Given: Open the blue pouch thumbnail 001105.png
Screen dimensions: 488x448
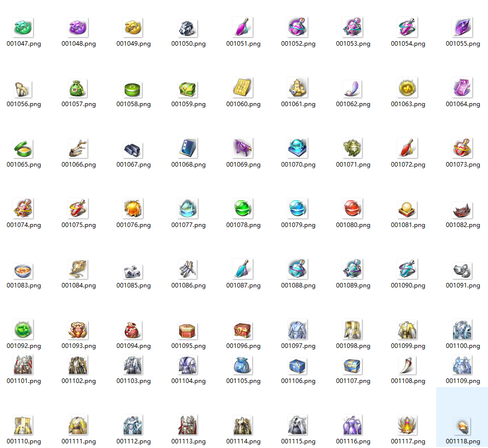Looking at the screenshot, I should (243, 365).
